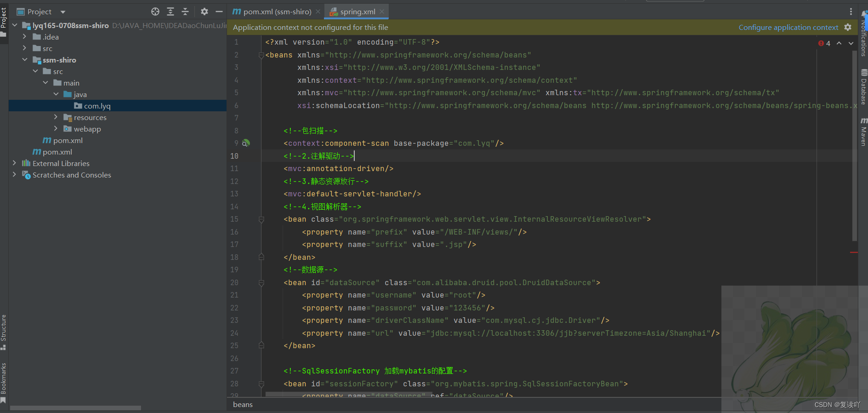Viewport: 868px width, 413px height.
Task: Select the webapp folder row
Action: [118, 129]
